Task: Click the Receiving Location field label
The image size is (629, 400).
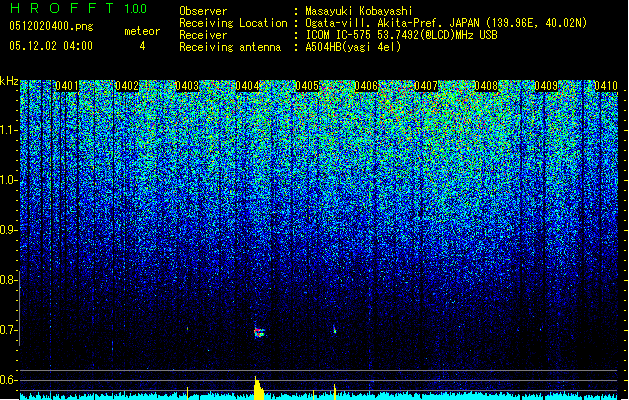Action: coord(233,23)
